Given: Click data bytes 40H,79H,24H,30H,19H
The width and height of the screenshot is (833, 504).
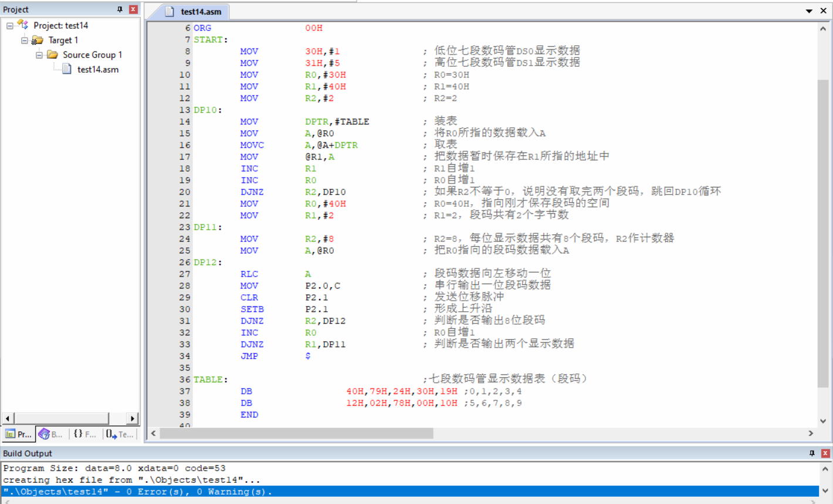Looking at the screenshot, I should point(402,391).
